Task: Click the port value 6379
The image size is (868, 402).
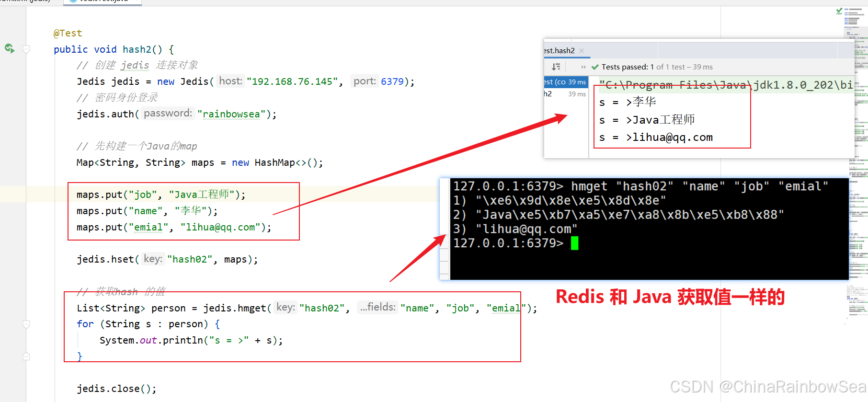Action: coord(392,81)
